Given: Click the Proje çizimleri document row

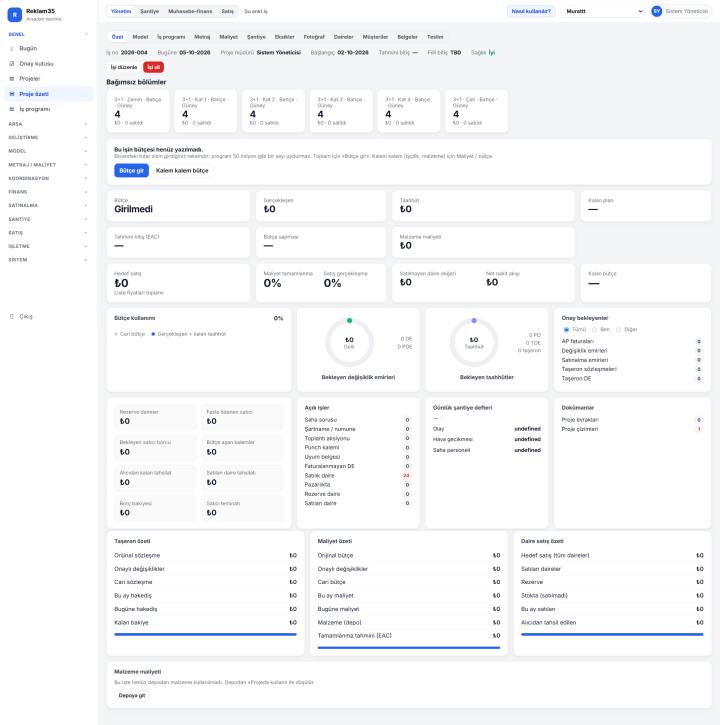Looking at the screenshot, I should click(632, 429).
